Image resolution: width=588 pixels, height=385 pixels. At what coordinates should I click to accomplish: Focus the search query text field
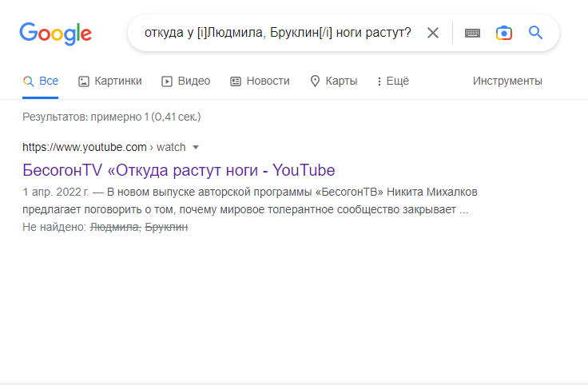pos(276,33)
